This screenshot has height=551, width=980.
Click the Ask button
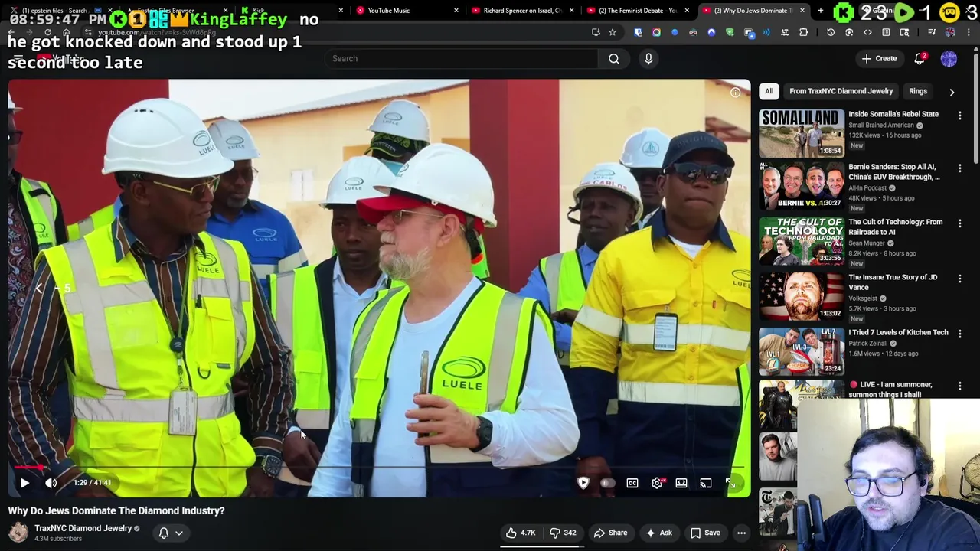tap(658, 533)
